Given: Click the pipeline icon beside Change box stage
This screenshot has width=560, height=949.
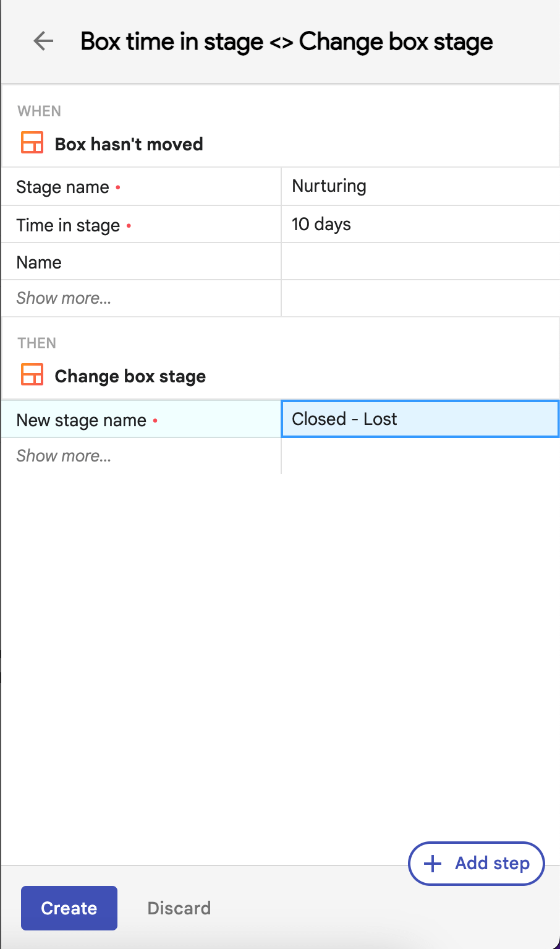Looking at the screenshot, I should (32, 375).
